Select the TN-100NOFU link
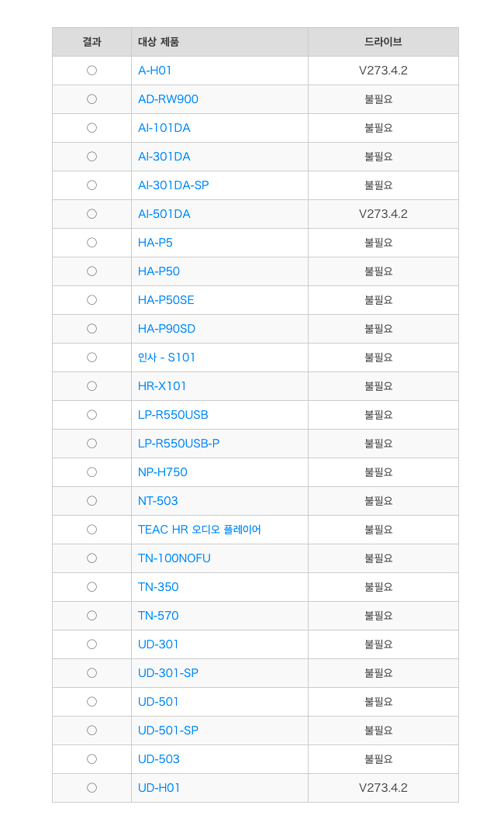Screen dimensions: 504x829 point(174,558)
